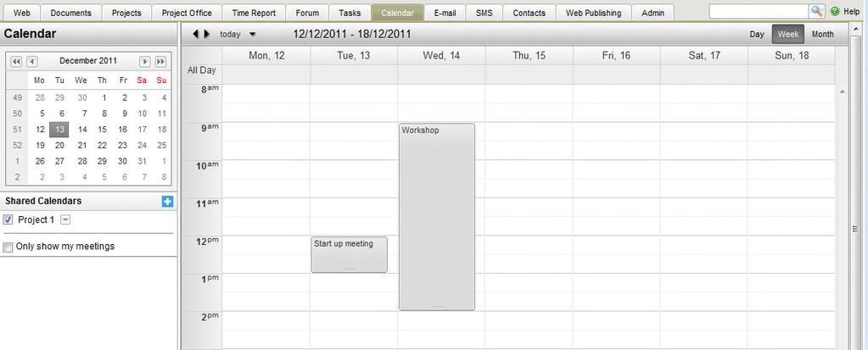Enable Only show my meetings checkbox
This screenshot has width=868, height=350.
(x=8, y=247)
